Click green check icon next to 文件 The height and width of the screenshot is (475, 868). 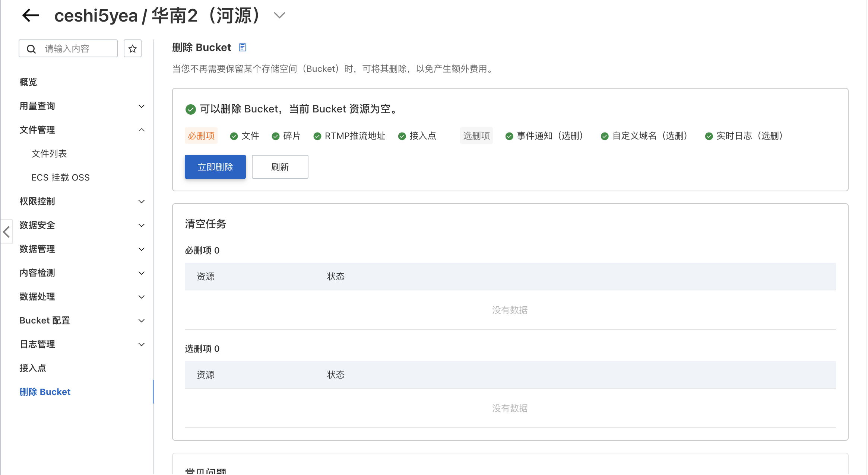pyautogui.click(x=234, y=136)
